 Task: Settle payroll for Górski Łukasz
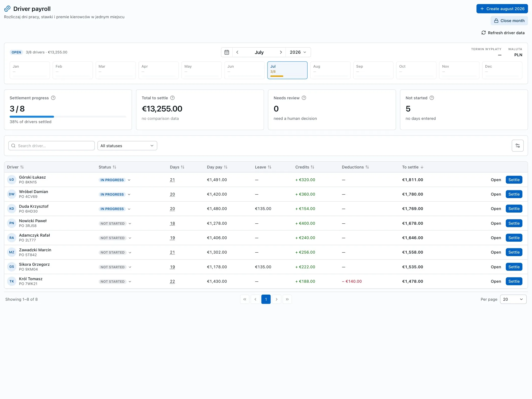(x=514, y=180)
